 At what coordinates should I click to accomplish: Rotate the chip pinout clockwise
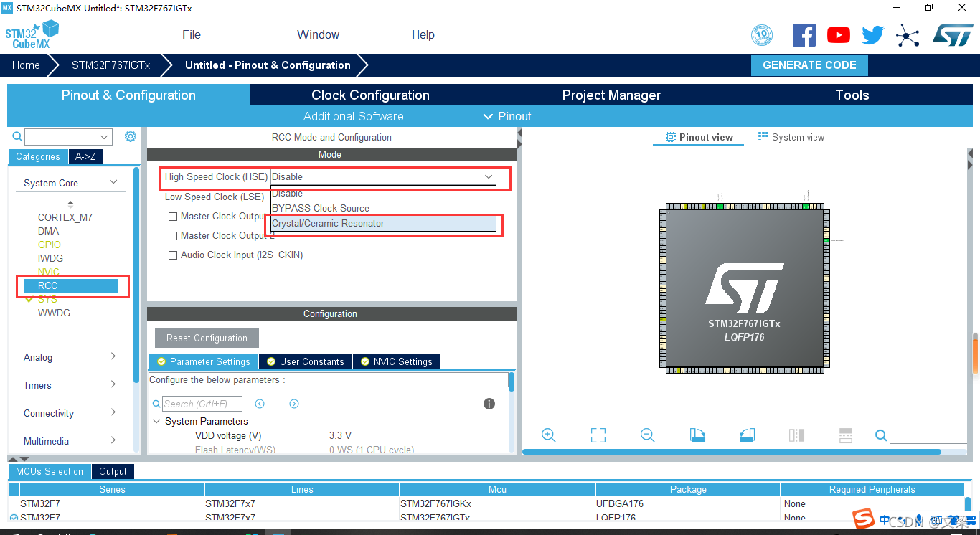[x=697, y=435]
